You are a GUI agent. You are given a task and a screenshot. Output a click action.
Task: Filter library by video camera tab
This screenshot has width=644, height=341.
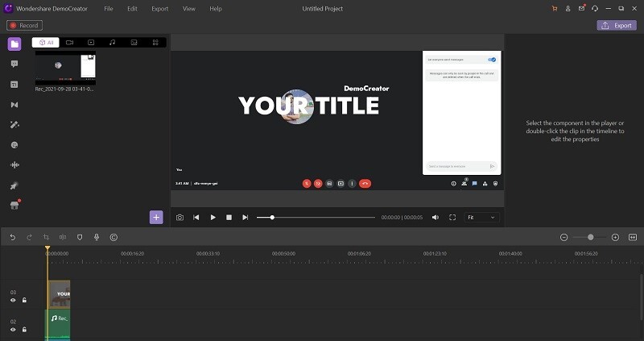pyautogui.click(x=69, y=43)
